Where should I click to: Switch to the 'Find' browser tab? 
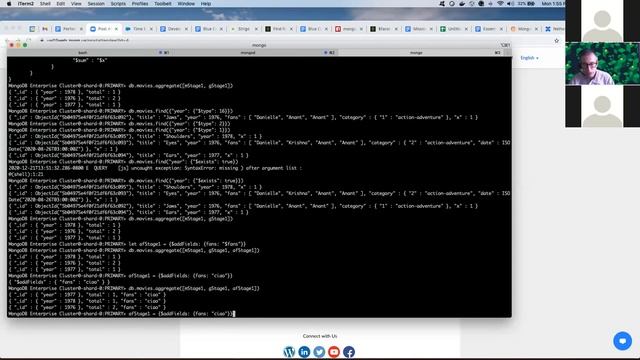tap(279, 29)
